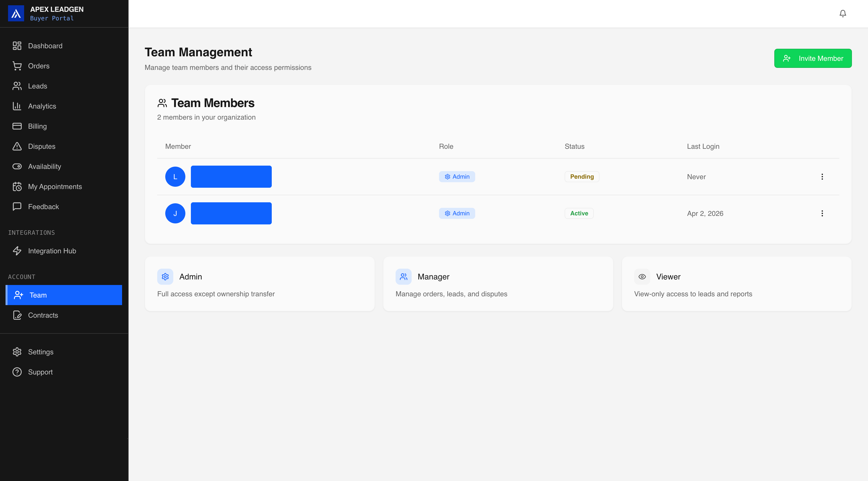Click the Viewer role card eye icon
The width and height of the screenshot is (868, 481).
[642, 277]
